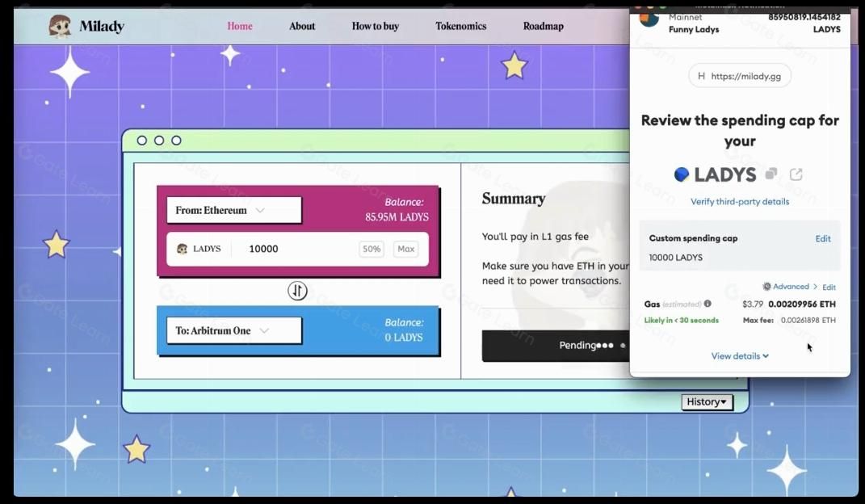Click the 50% amount button
The height and width of the screenshot is (504, 865).
coord(372,249)
